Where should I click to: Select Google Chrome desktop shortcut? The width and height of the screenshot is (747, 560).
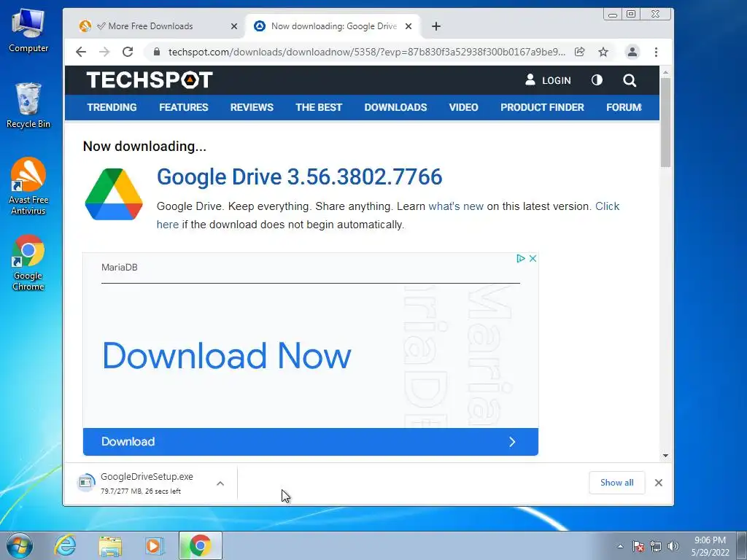pyautogui.click(x=28, y=262)
